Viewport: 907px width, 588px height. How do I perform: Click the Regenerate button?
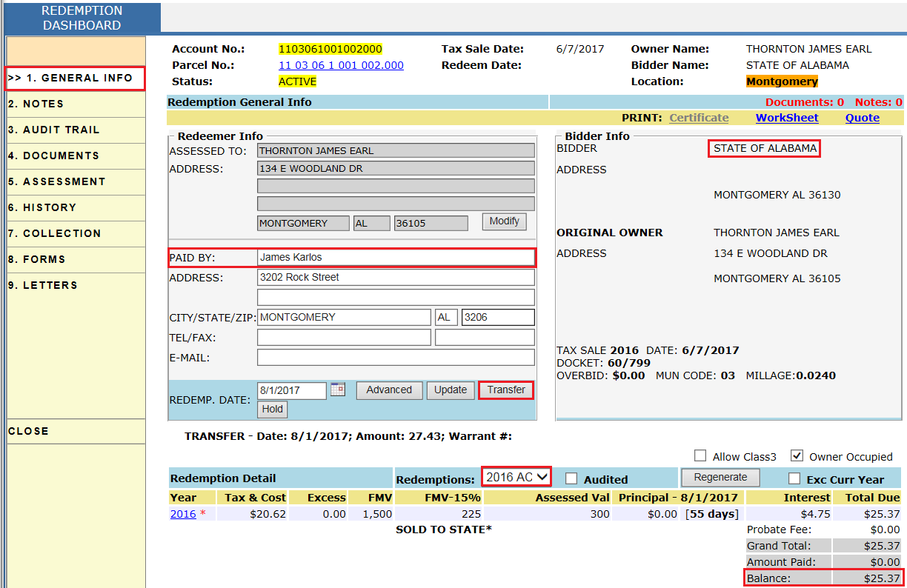click(720, 478)
